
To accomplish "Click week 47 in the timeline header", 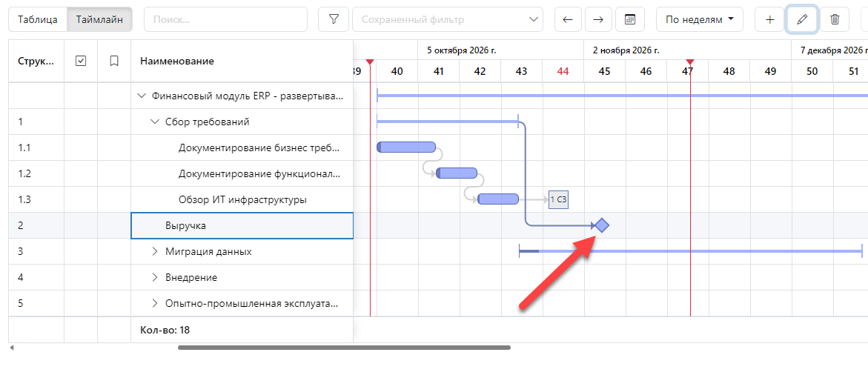I will tap(688, 71).
